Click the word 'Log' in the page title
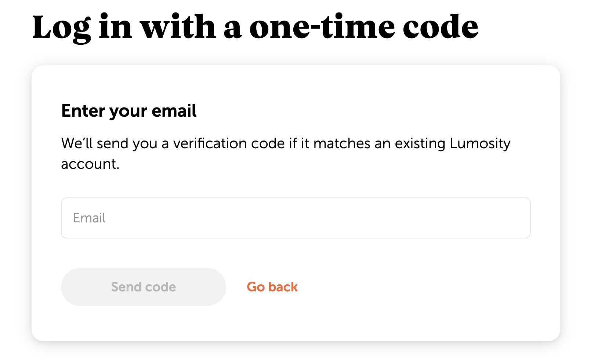605x364 pixels. click(61, 28)
